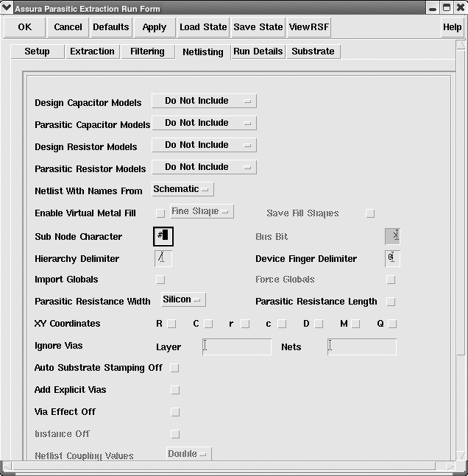Toggle Save Fill Shapes checkbox

tap(370, 213)
